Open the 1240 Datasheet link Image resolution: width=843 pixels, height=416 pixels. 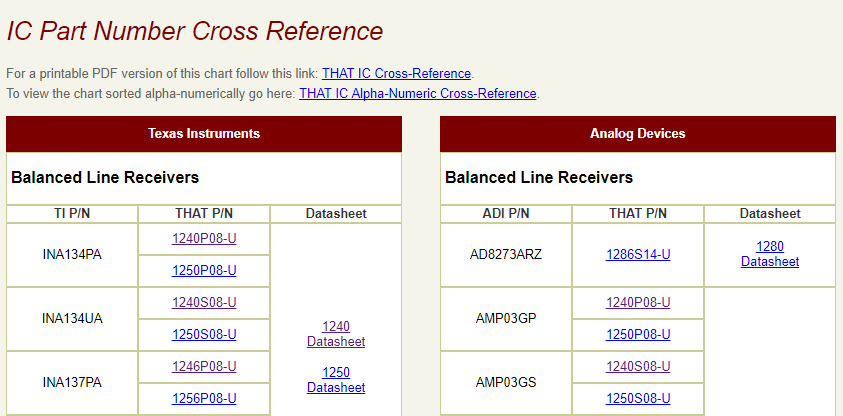pos(336,334)
